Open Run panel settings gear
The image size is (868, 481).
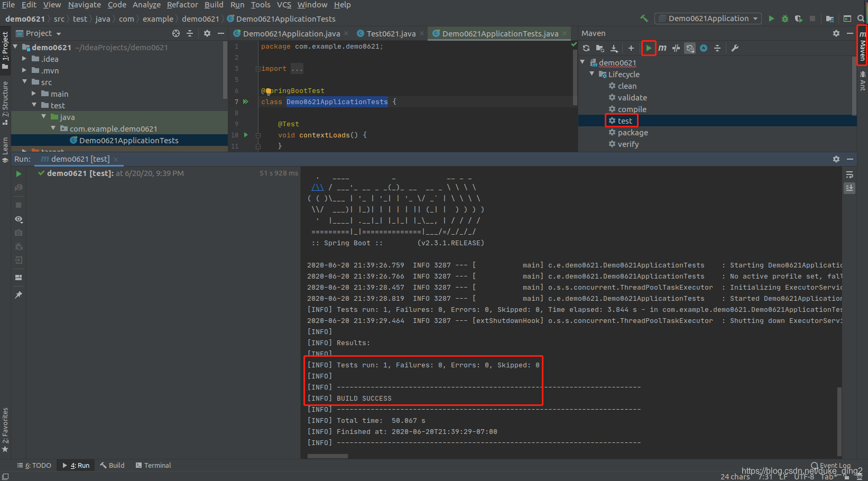836,159
